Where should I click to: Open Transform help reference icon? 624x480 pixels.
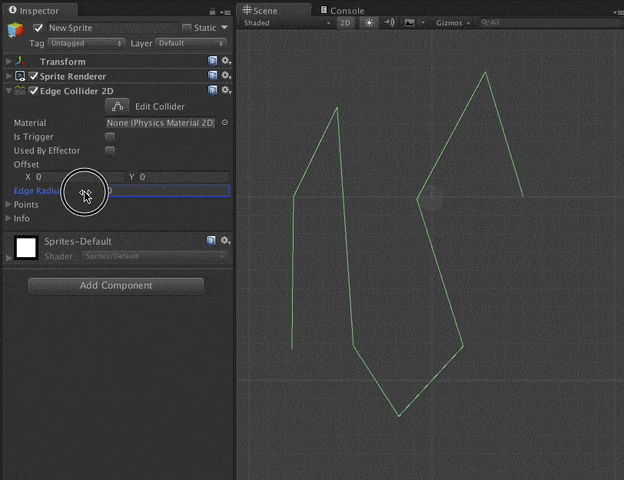(x=213, y=60)
